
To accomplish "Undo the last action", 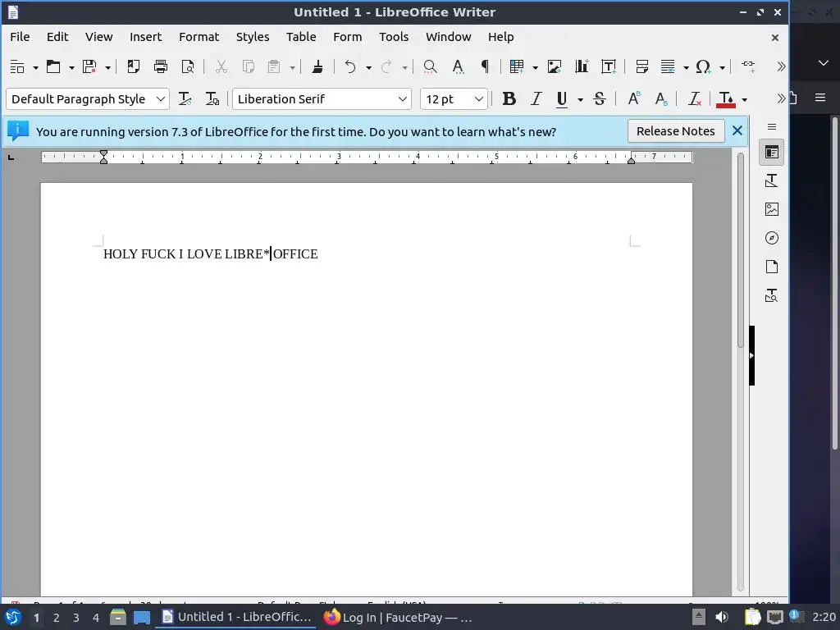I will point(350,66).
